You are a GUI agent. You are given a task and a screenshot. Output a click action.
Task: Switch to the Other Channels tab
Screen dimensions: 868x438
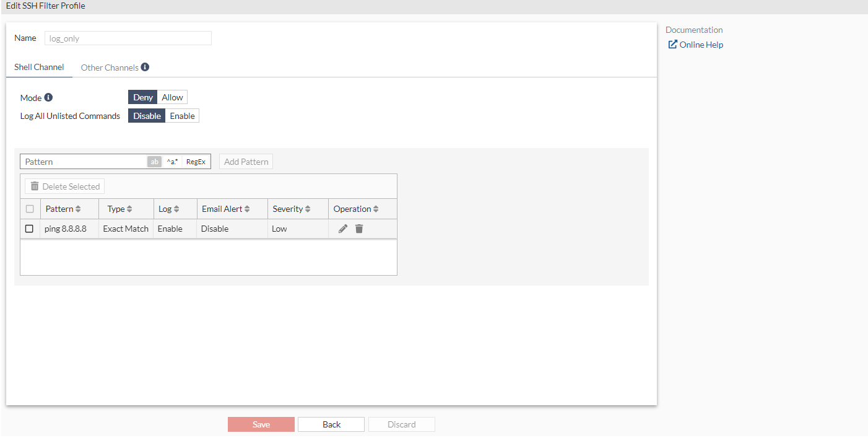click(110, 67)
